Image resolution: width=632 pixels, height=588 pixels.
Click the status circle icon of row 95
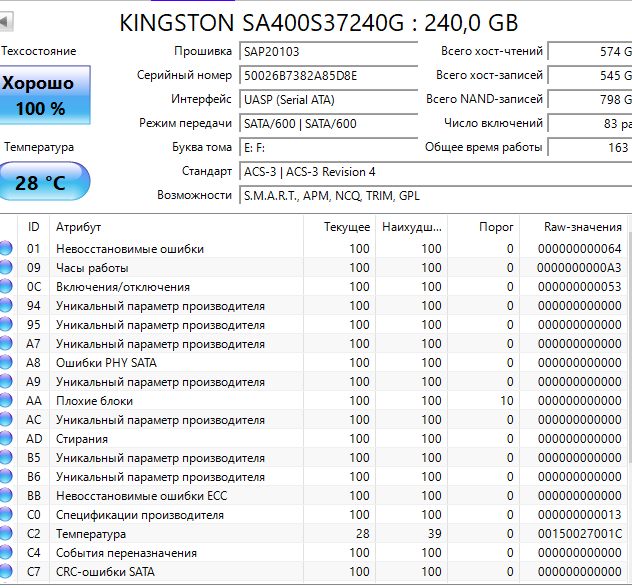pyautogui.click(x=6, y=324)
